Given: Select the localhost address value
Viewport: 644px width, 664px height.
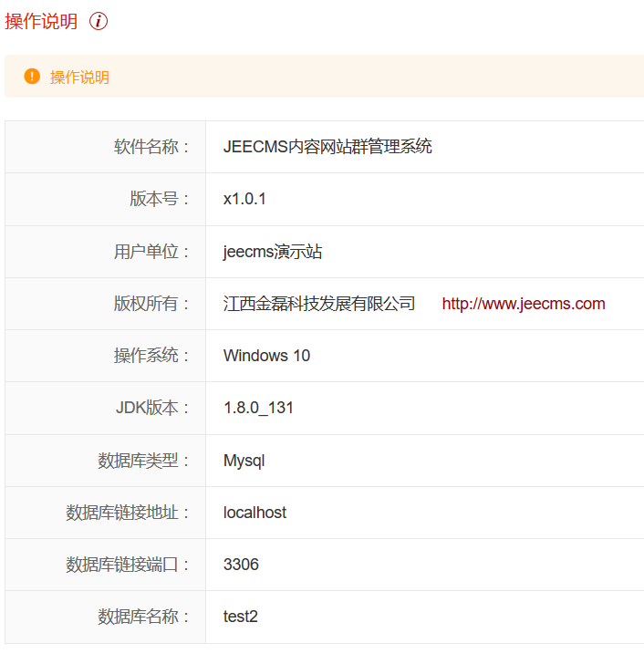Looking at the screenshot, I should coord(254,513).
